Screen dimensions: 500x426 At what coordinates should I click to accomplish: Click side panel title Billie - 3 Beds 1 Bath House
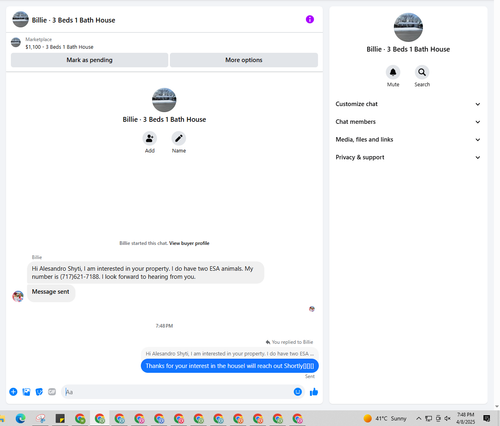point(408,49)
